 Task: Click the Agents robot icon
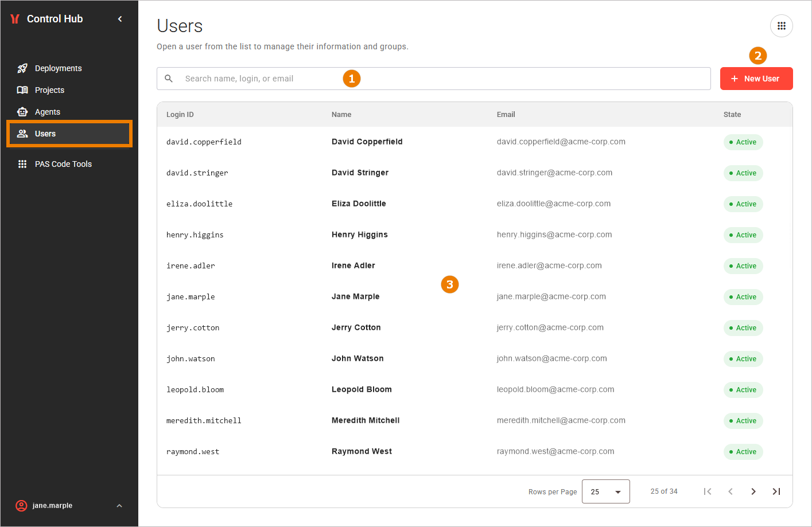(22, 112)
